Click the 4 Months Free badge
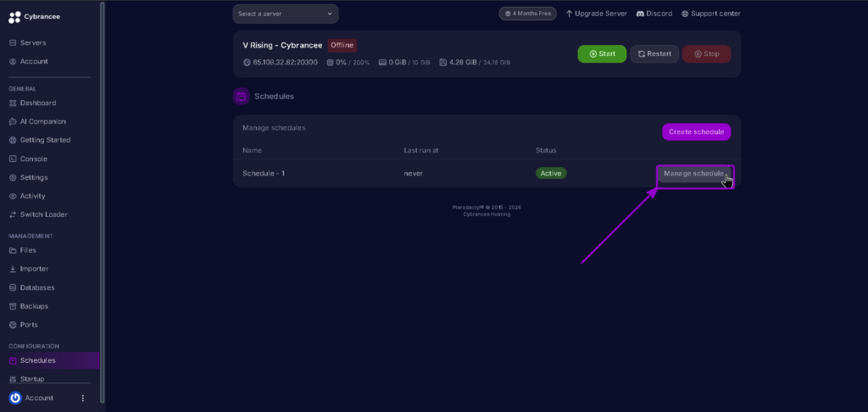 [527, 14]
